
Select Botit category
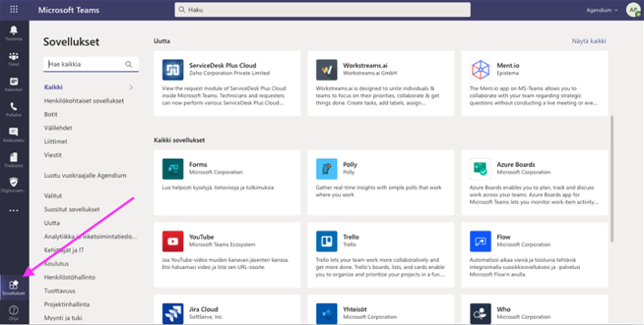click(x=51, y=114)
